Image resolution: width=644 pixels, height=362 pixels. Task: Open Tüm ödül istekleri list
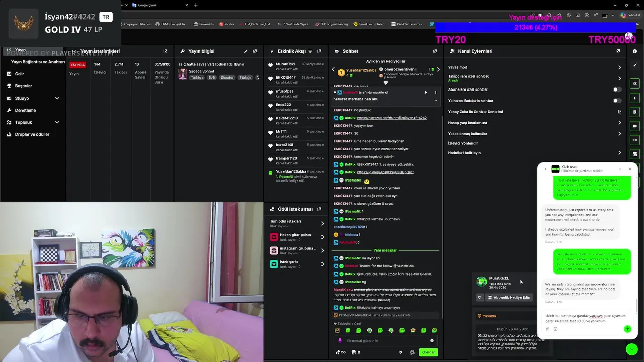tap(297, 223)
